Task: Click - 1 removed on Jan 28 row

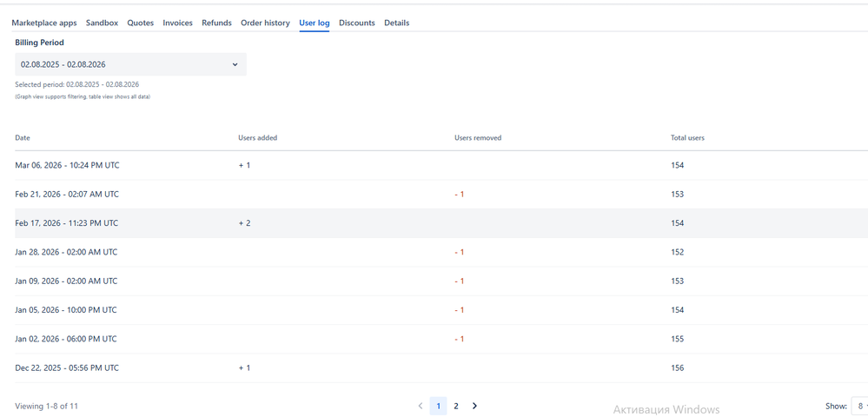Action: pyautogui.click(x=460, y=252)
